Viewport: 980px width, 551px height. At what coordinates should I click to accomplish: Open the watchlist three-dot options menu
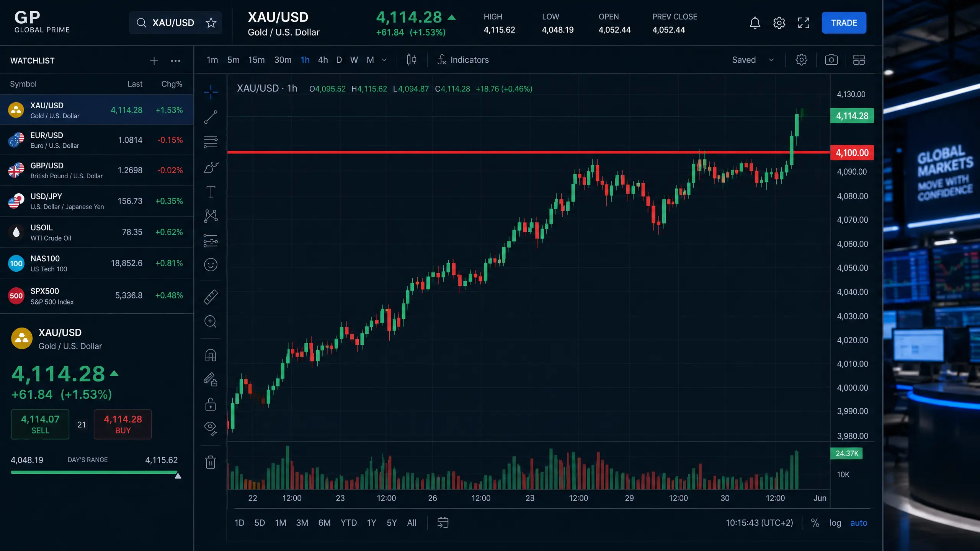tap(175, 60)
